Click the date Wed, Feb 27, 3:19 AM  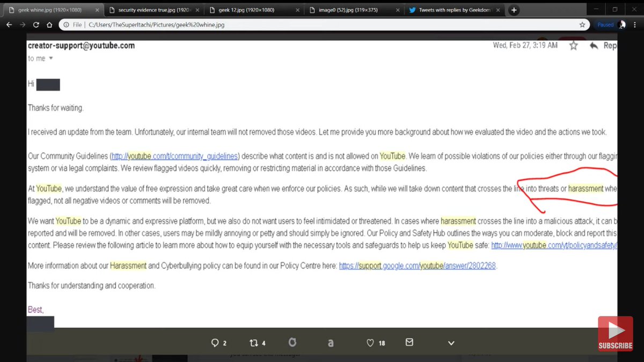525,46
